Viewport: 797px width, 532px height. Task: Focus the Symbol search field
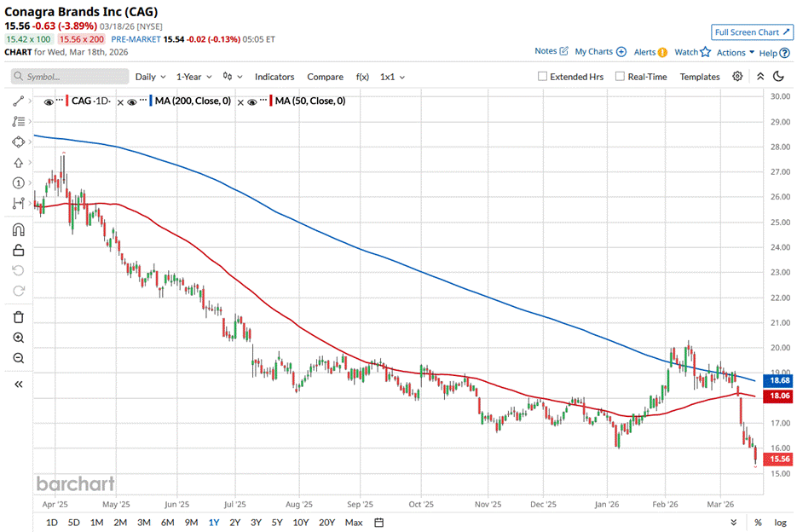tap(70, 76)
